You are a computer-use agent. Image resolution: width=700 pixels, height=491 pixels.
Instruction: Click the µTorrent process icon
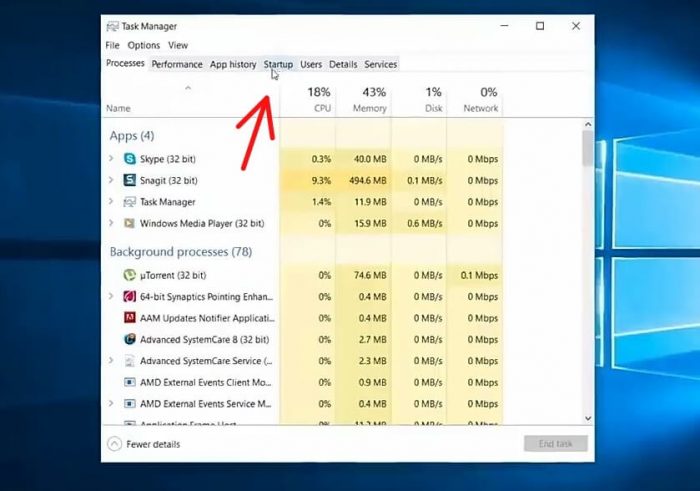point(129,275)
